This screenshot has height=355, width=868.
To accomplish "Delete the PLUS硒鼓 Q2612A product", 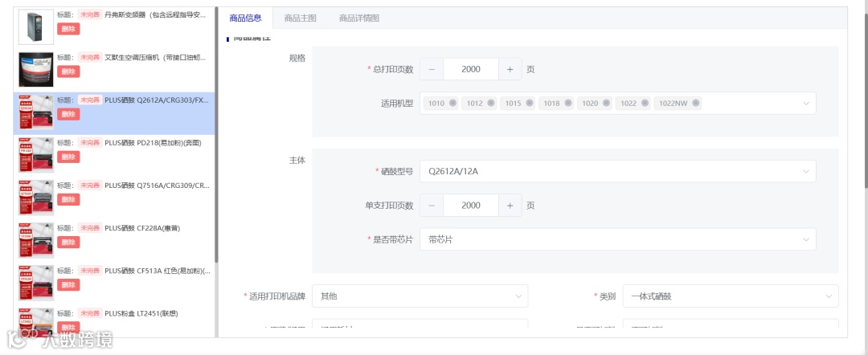I will click(68, 114).
